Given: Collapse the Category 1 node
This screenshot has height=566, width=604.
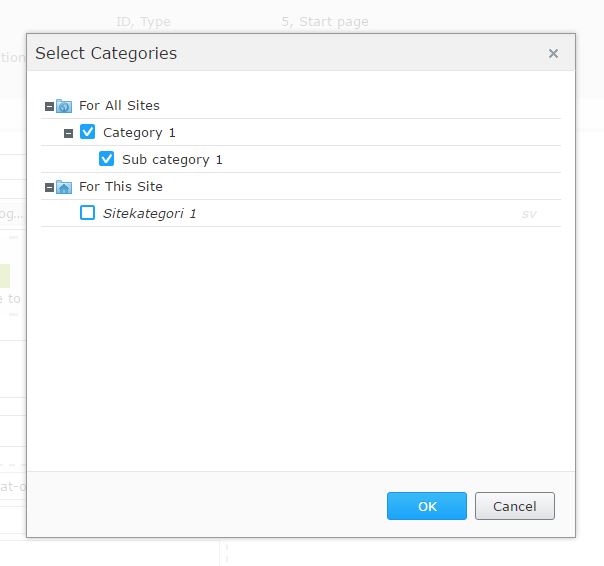Looking at the screenshot, I should [68, 133].
